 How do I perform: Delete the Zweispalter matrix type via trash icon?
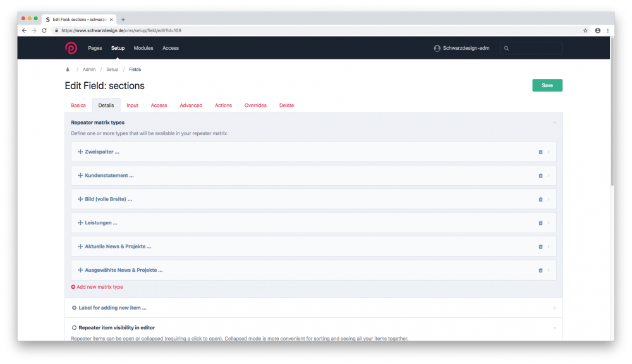[x=540, y=152]
